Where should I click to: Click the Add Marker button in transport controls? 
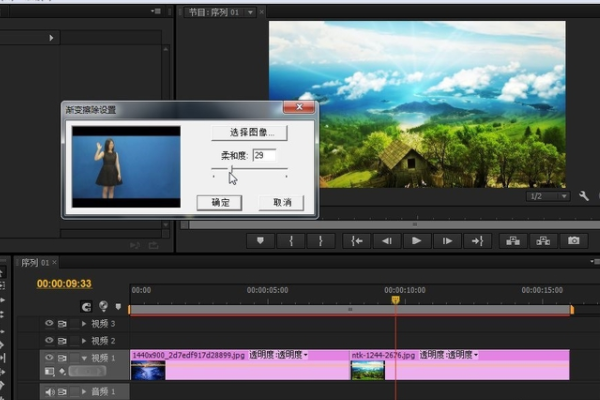pos(260,241)
